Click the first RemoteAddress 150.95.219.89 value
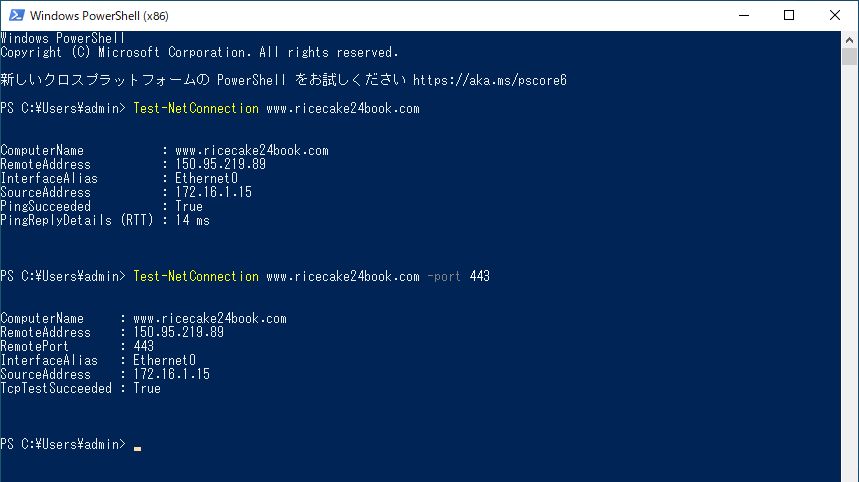The height and width of the screenshot is (482, 859). [x=220, y=164]
